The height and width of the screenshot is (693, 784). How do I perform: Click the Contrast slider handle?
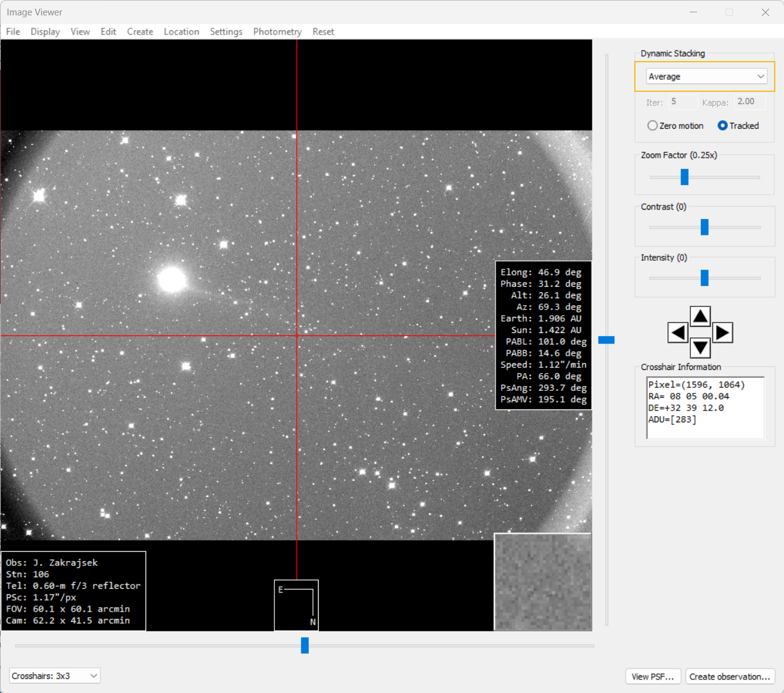tap(704, 227)
